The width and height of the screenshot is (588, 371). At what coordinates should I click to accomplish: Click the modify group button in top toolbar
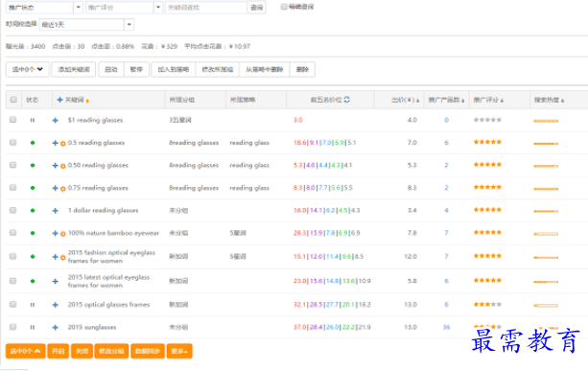(217, 69)
